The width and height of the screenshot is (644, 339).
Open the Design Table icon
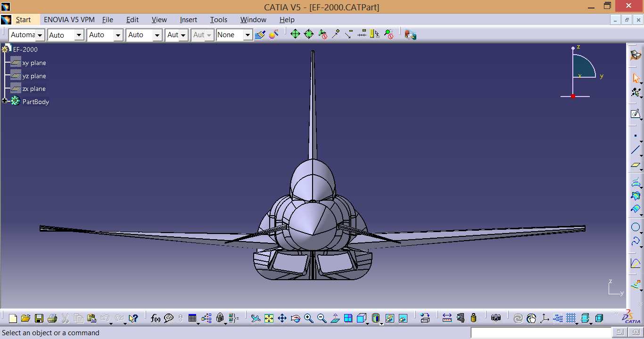(192, 319)
